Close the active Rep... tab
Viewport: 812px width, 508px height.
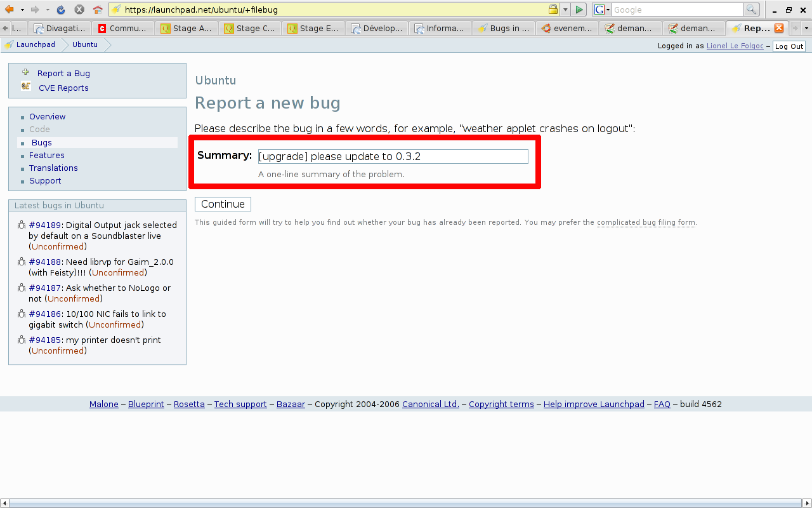(x=779, y=28)
